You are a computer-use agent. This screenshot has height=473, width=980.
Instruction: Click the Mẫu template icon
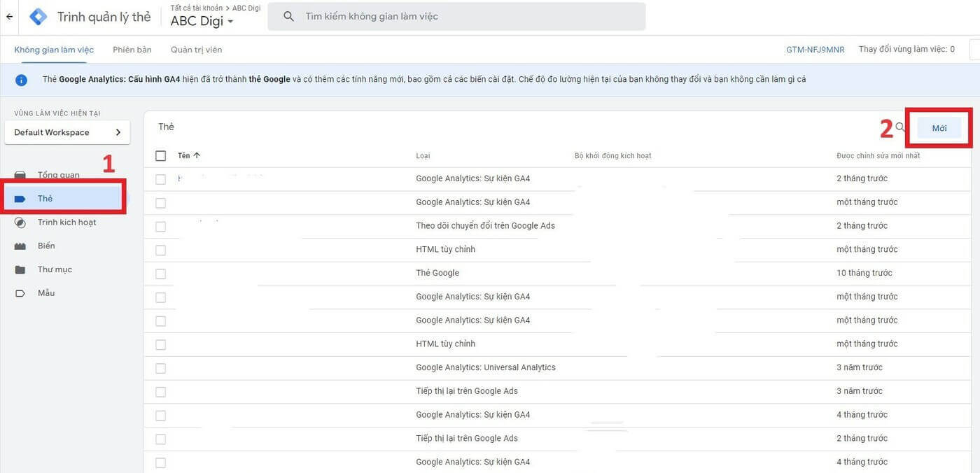[x=20, y=293]
